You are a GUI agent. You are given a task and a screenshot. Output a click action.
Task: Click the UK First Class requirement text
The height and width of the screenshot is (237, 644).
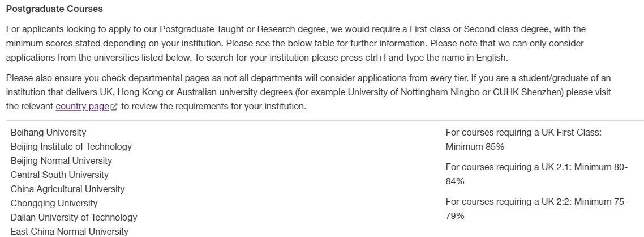(523, 132)
